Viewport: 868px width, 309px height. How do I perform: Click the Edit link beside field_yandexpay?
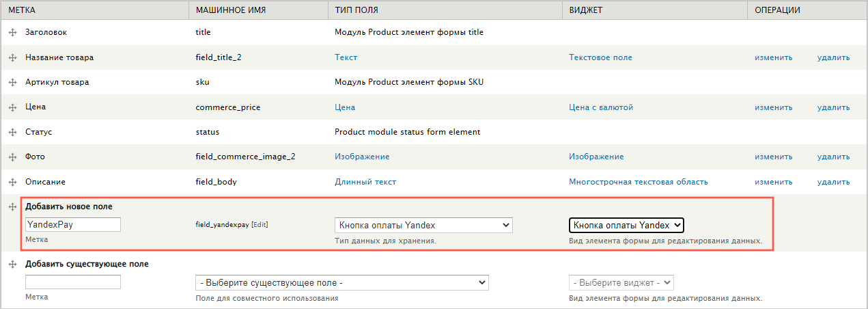[x=260, y=225]
